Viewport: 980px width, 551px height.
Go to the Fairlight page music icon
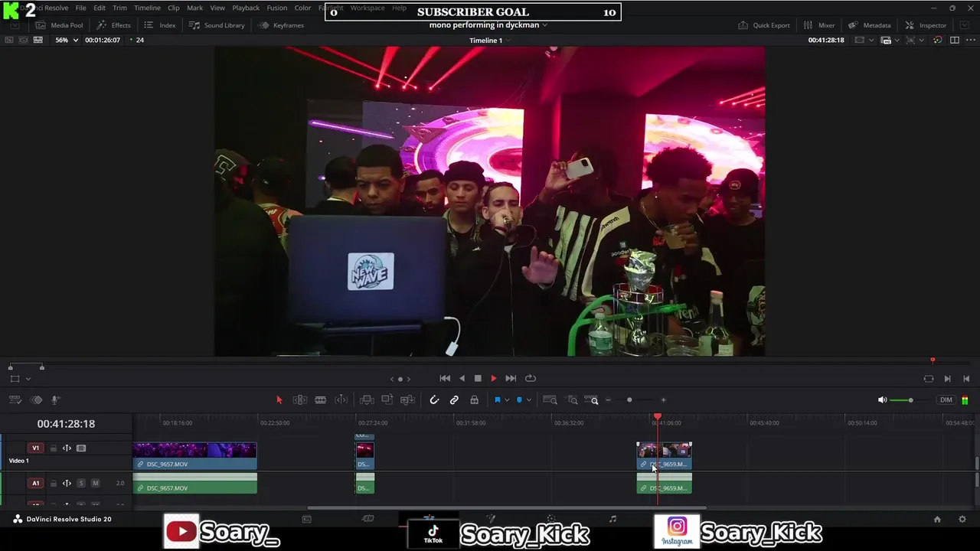(612, 519)
